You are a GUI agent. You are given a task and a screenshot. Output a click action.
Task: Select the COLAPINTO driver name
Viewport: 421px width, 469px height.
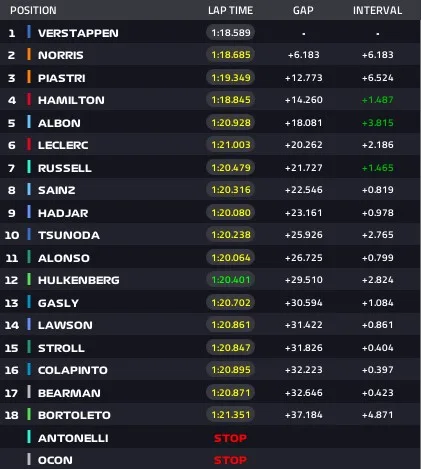pos(73,370)
